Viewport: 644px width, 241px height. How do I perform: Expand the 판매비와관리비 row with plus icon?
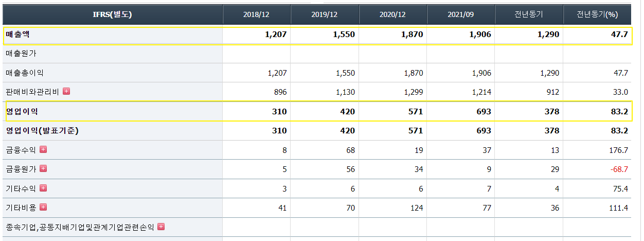[x=66, y=92]
